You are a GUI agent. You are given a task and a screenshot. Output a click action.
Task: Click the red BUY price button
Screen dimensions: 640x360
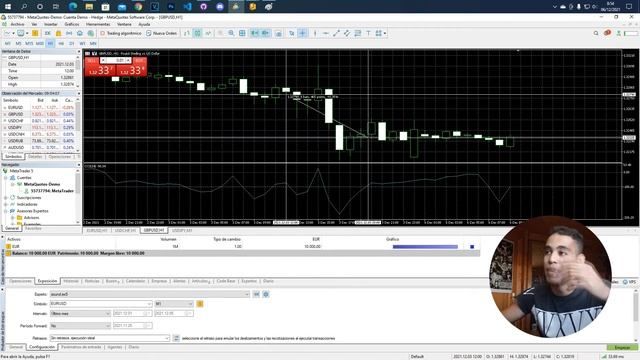pyautogui.click(x=131, y=70)
